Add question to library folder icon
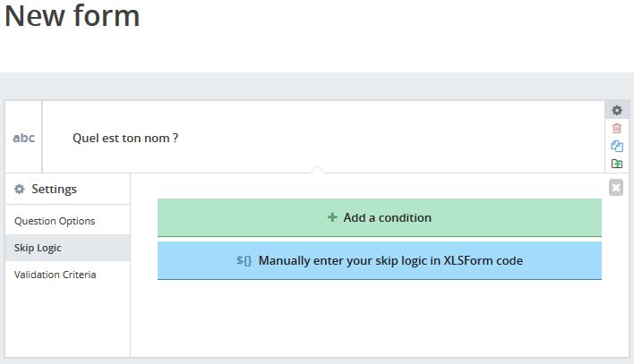Screen dimensions: 634x364 point(617,164)
